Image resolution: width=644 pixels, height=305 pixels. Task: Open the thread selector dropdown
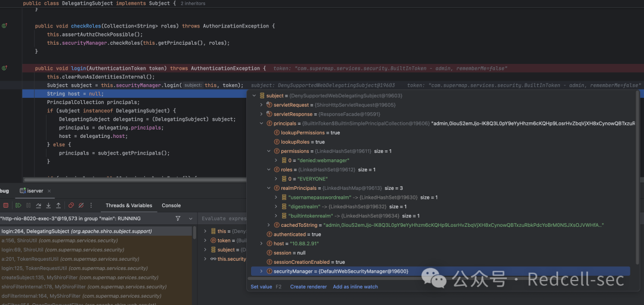(x=191, y=218)
